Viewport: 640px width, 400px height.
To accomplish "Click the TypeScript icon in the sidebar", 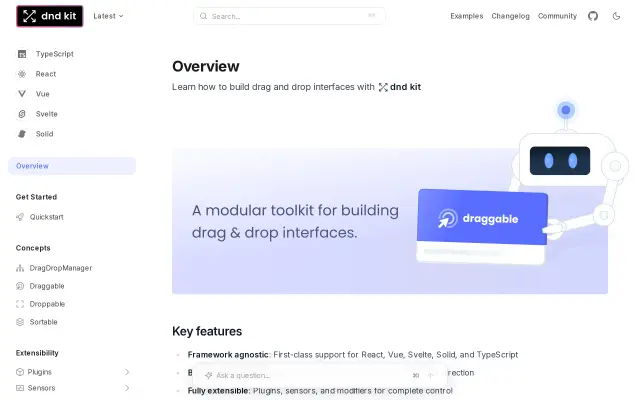I will (22, 54).
